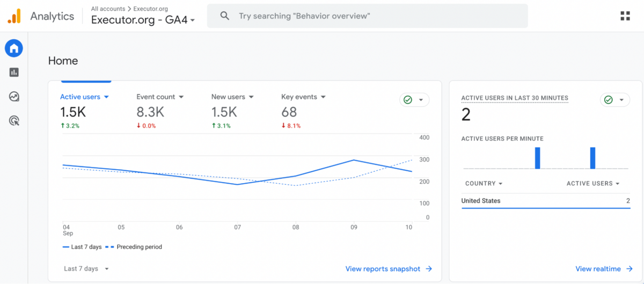Click in the search field placeholder text
Screen dimensions: 644x284
pos(304,16)
